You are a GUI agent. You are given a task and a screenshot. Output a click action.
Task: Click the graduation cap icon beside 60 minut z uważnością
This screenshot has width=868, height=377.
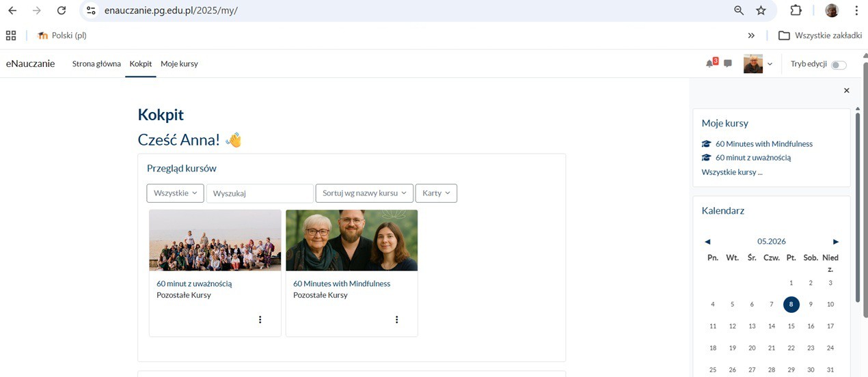coord(707,158)
